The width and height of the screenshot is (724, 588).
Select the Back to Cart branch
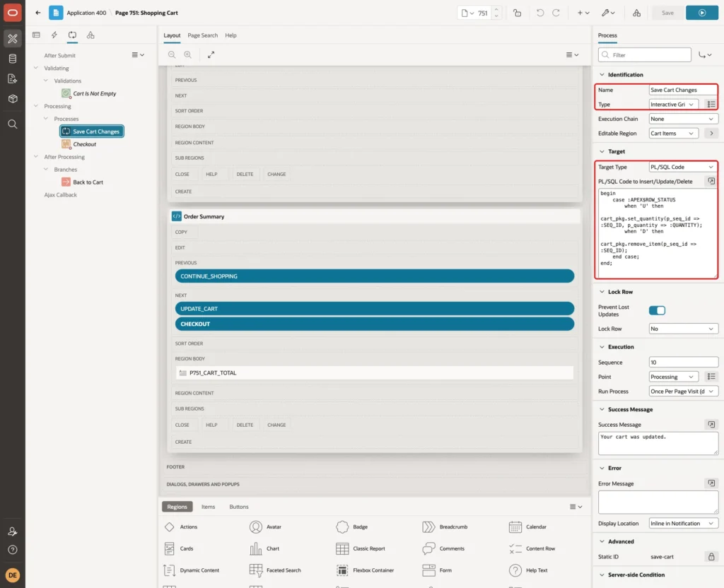88,182
